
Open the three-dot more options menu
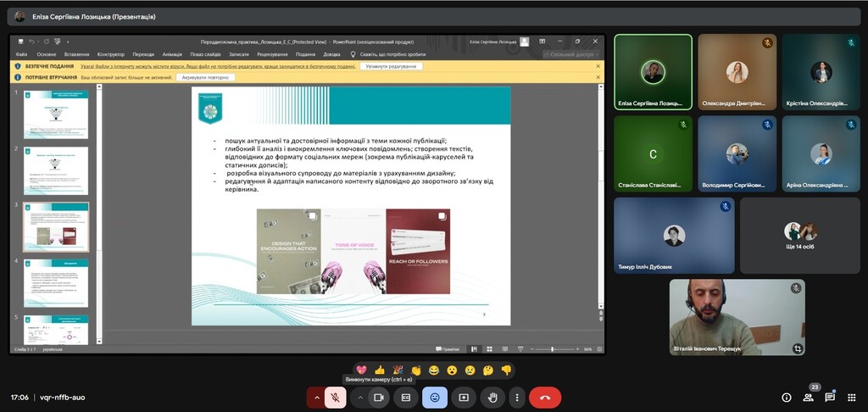(x=516, y=397)
